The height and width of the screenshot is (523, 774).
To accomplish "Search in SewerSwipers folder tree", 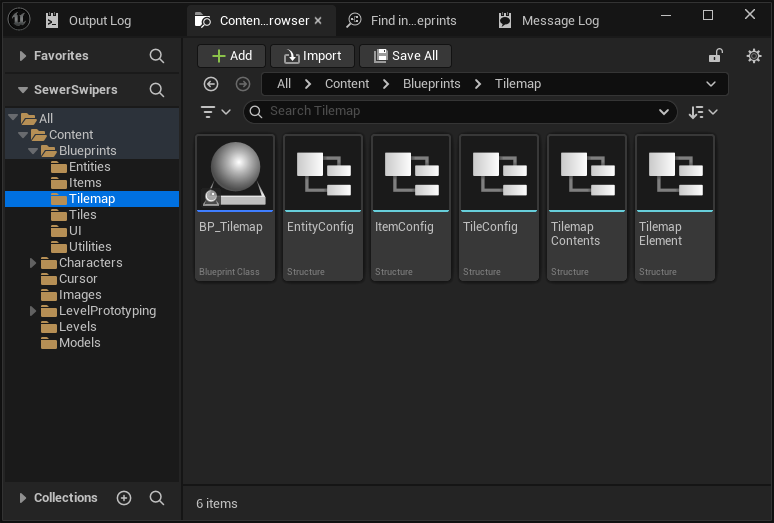I will pyautogui.click(x=157, y=90).
